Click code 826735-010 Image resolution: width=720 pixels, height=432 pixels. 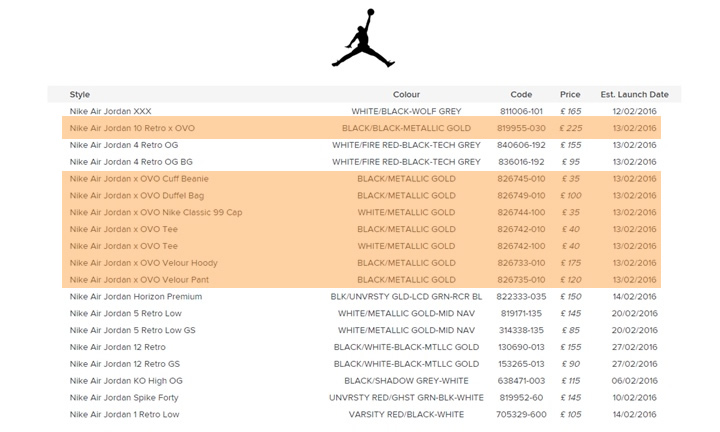click(x=521, y=280)
